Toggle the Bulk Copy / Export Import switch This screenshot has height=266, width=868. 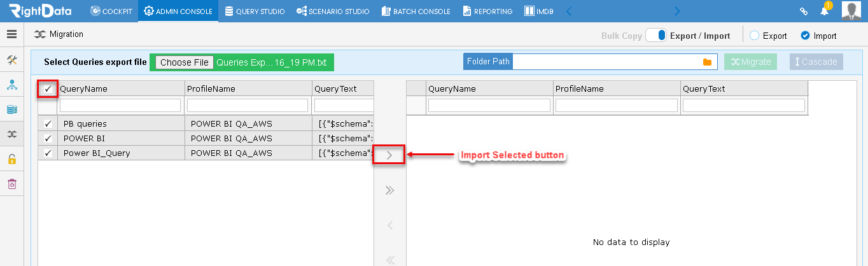click(x=655, y=36)
